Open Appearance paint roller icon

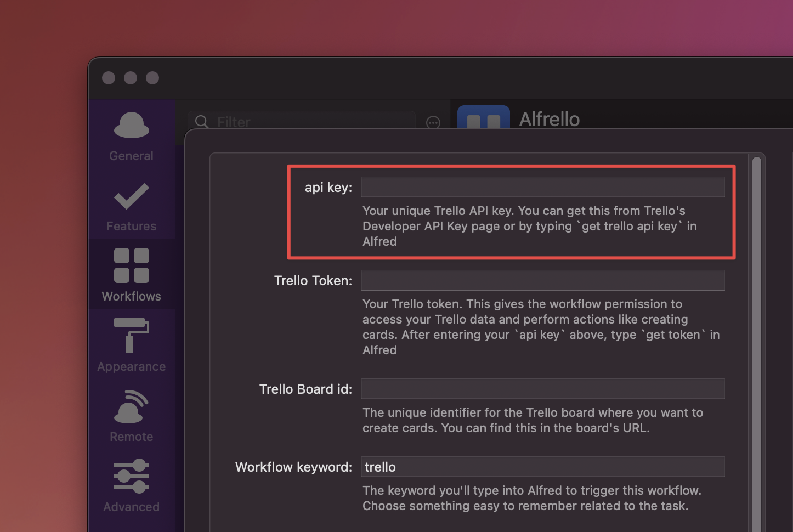[x=131, y=335]
